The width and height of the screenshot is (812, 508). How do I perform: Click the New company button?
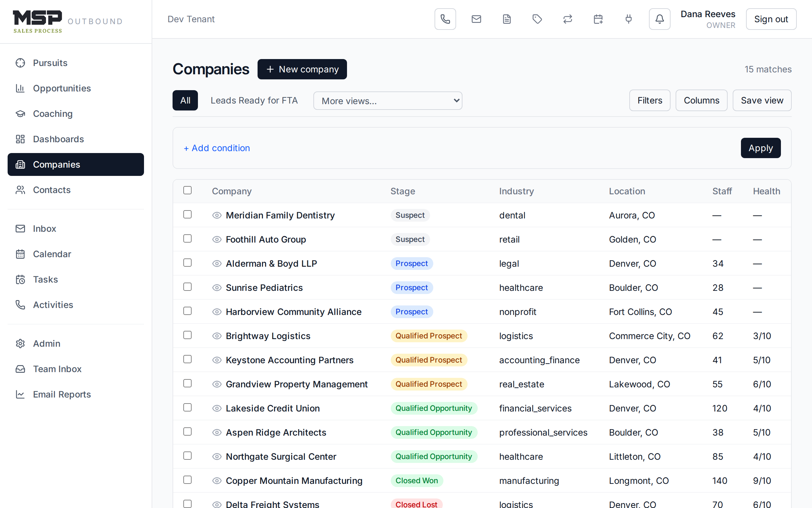click(x=302, y=69)
